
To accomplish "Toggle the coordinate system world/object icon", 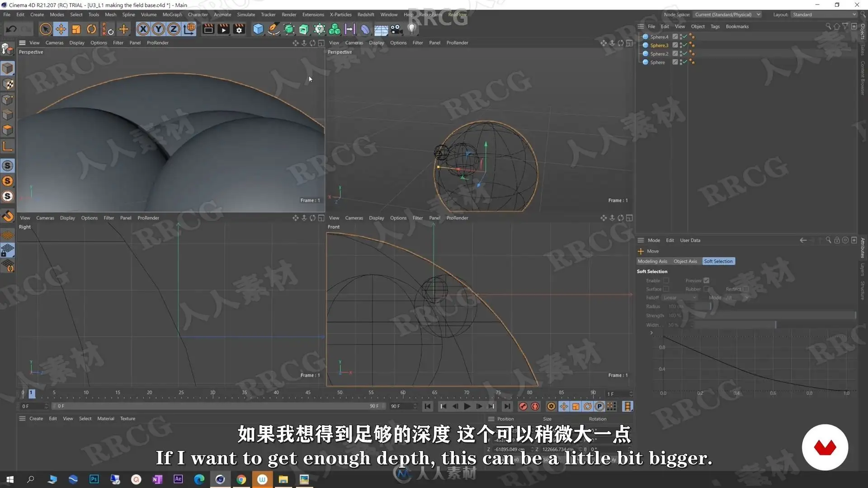I will pyautogui.click(x=189, y=29).
